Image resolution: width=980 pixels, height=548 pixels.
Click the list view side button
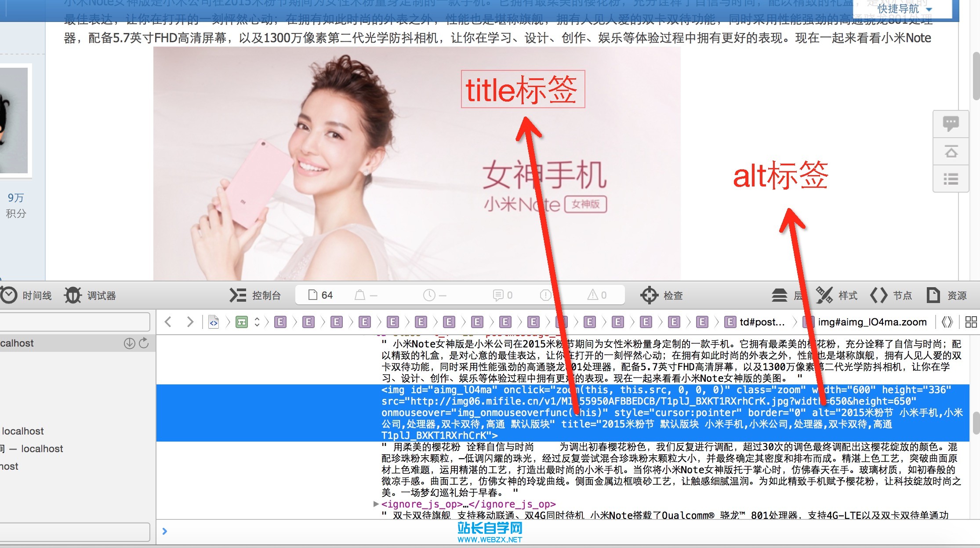951,179
